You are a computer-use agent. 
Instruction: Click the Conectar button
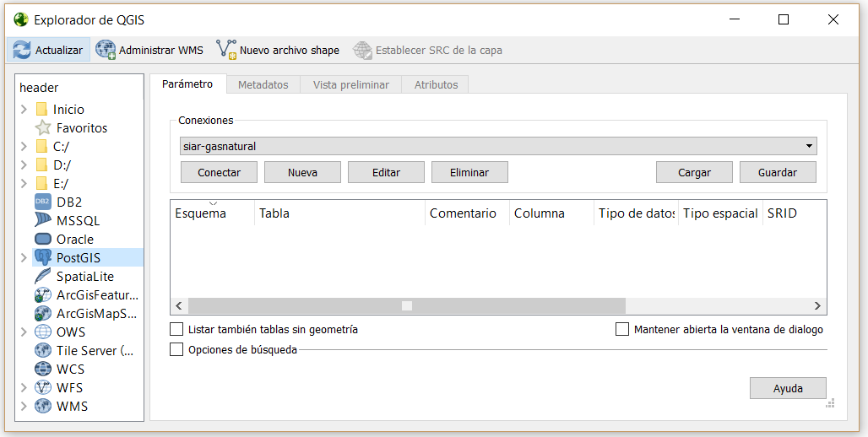[x=220, y=173]
